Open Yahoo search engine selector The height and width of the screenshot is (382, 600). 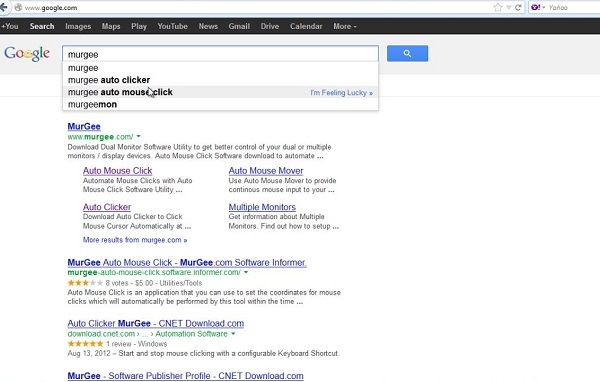coord(538,7)
